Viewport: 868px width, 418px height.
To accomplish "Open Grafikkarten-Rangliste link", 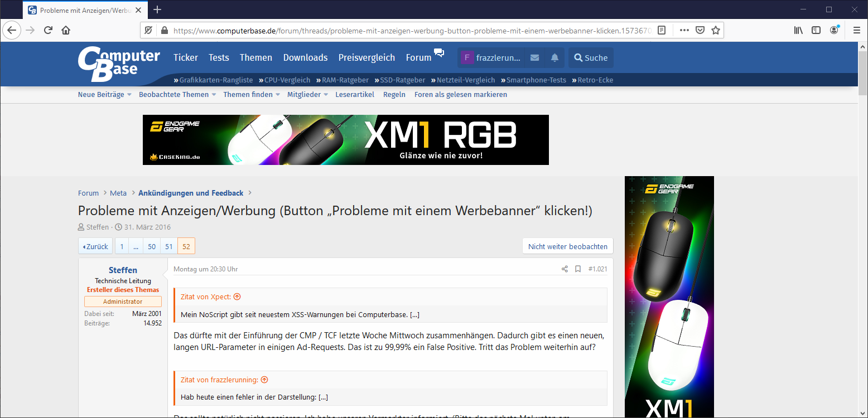I will pos(216,80).
